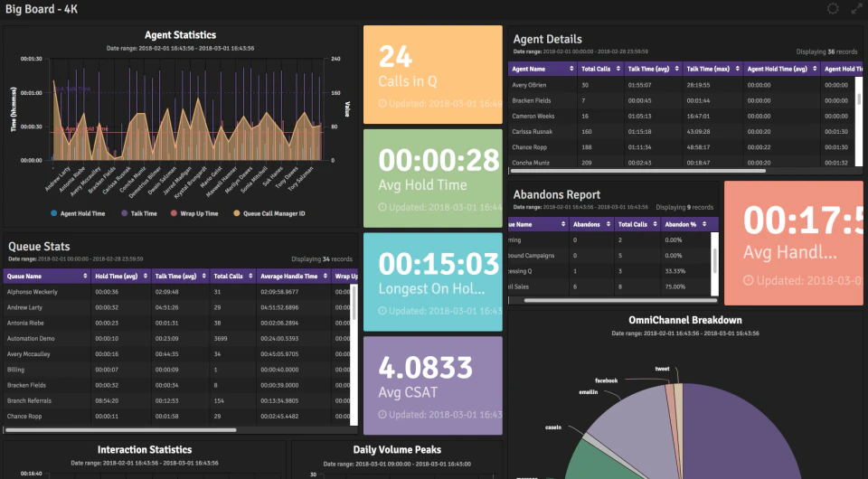868x479 pixels.
Task: Open the dashboard settings gear icon
Action: point(833,8)
